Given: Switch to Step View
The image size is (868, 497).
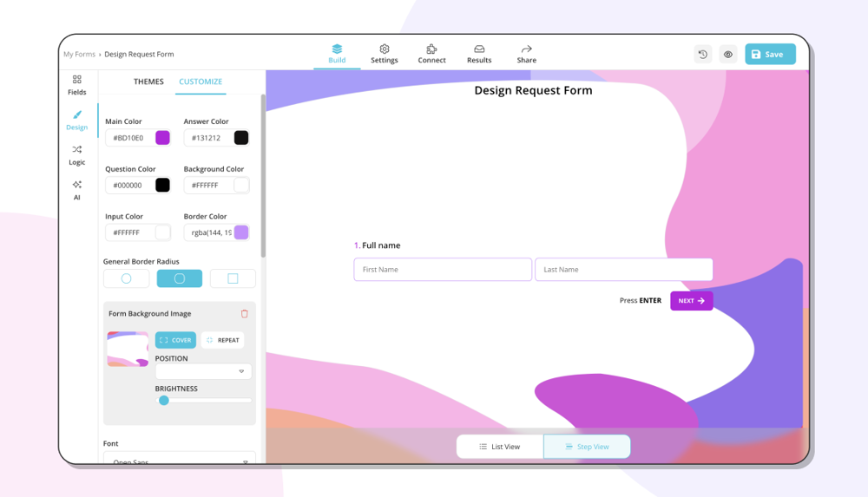Looking at the screenshot, I should 587,447.
